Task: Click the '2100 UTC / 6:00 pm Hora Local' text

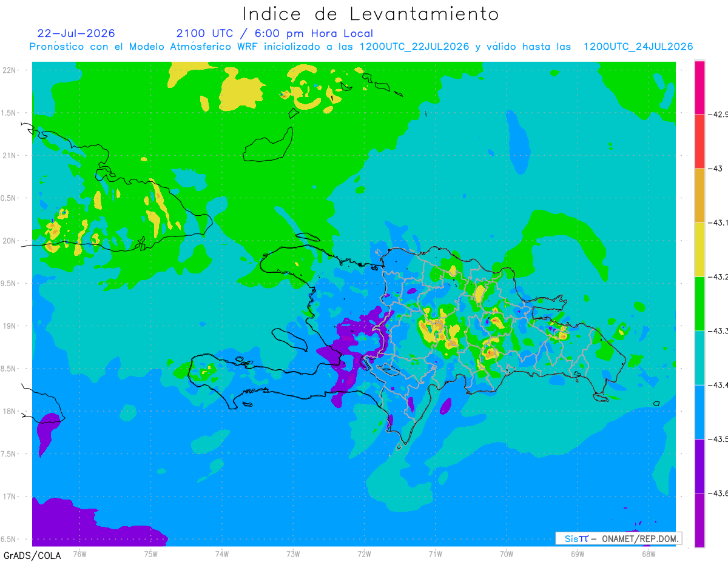Action: tap(275, 33)
